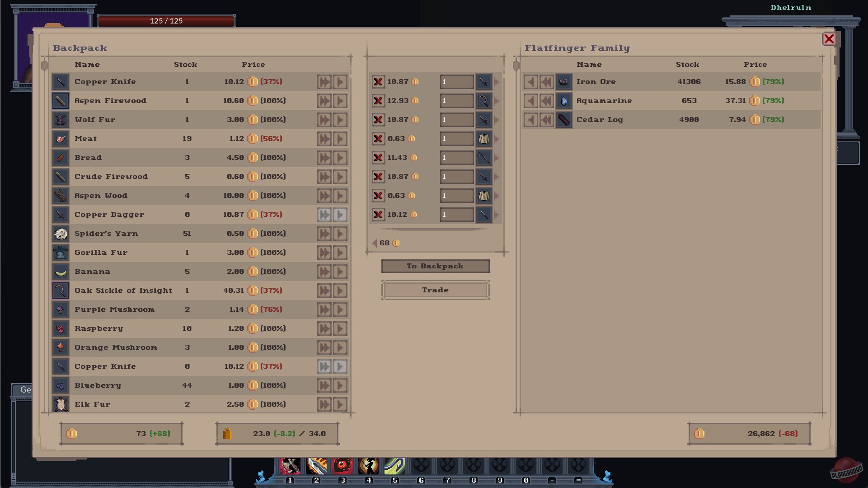This screenshot has width=868, height=488.
Task: Activate skill slot 1 in the hotbar
Action: (290, 466)
